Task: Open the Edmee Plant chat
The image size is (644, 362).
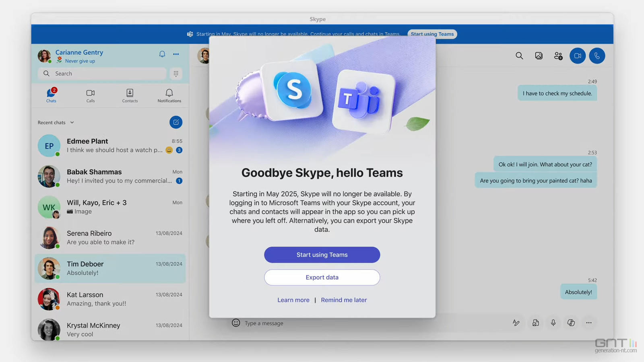Action: pyautogui.click(x=110, y=146)
